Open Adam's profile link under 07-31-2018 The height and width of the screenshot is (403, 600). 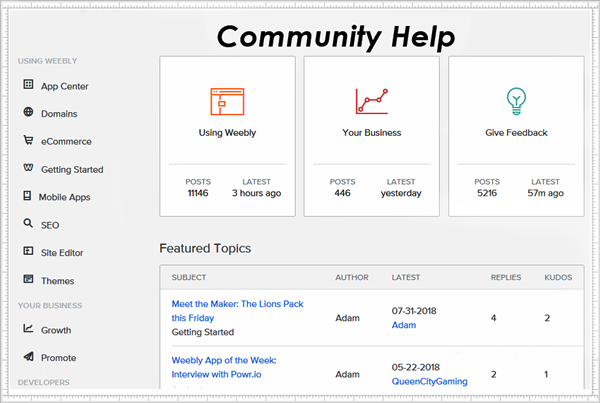(404, 325)
